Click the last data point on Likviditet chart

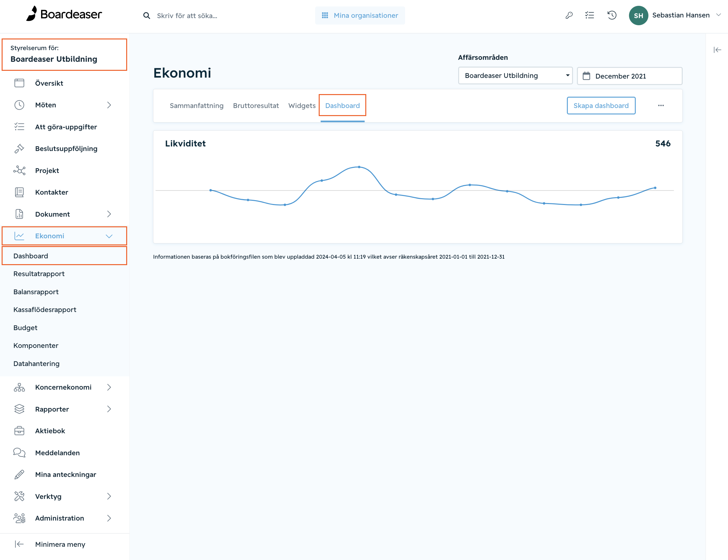click(655, 188)
